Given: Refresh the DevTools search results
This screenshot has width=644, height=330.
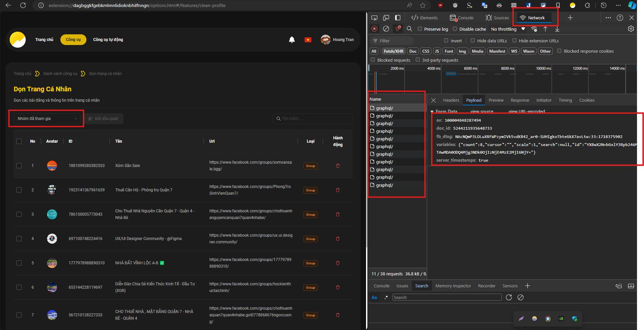Looking at the screenshot, I should click(x=509, y=297).
